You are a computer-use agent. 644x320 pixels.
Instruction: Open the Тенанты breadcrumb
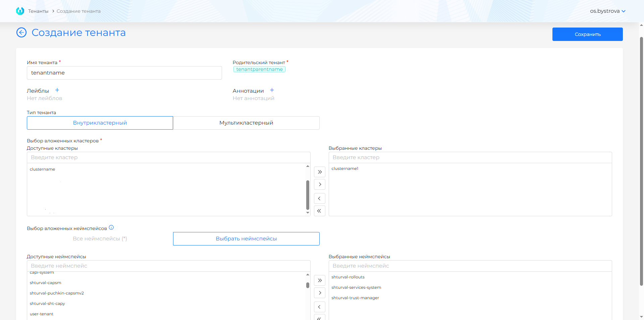click(38, 11)
